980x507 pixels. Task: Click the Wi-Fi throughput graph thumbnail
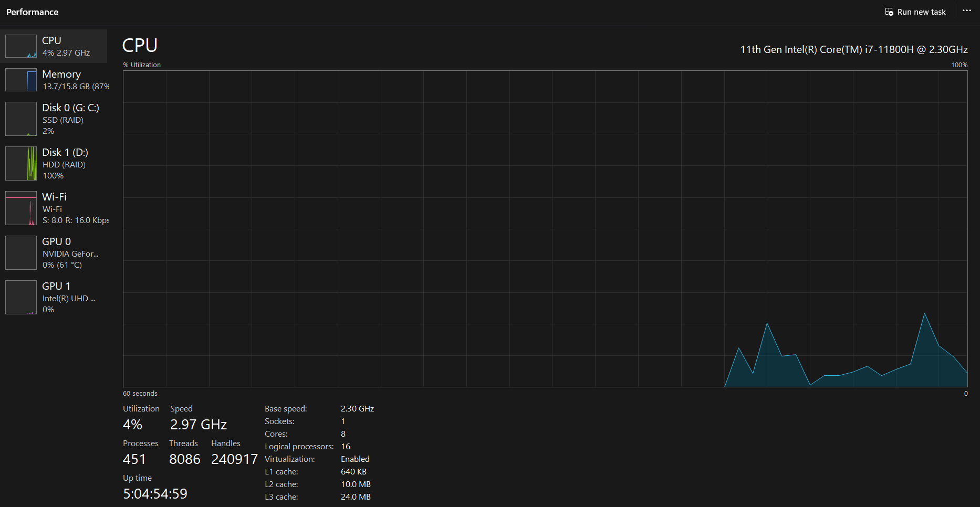(x=21, y=208)
